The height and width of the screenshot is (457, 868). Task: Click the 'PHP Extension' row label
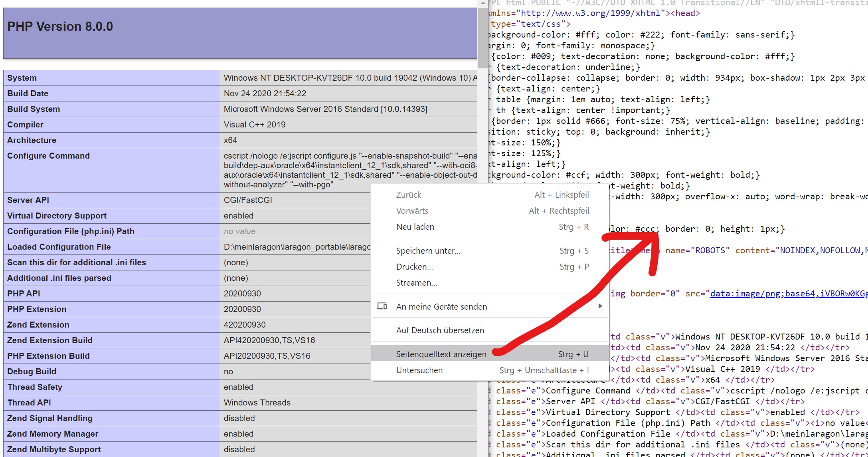coord(37,309)
